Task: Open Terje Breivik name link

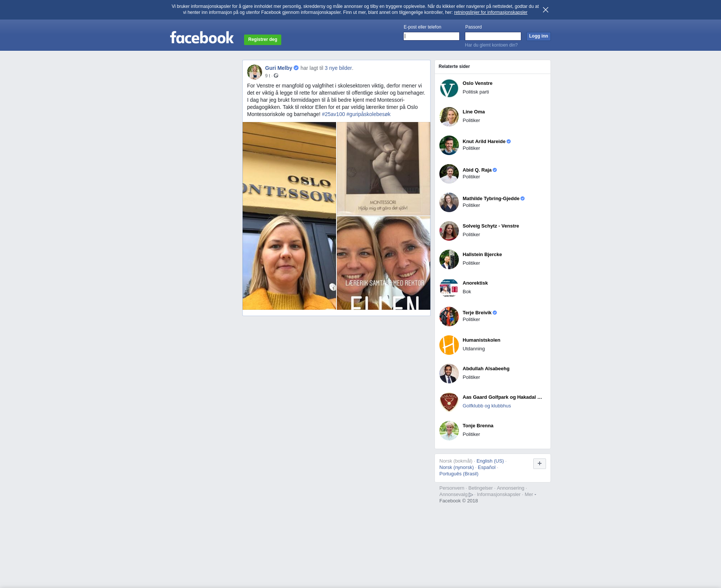Action: tap(477, 313)
